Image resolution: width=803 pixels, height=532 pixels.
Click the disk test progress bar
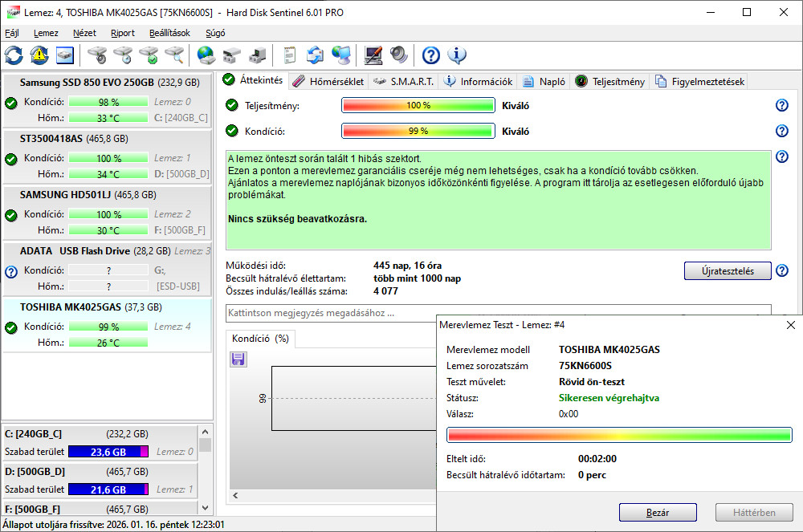(x=619, y=435)
